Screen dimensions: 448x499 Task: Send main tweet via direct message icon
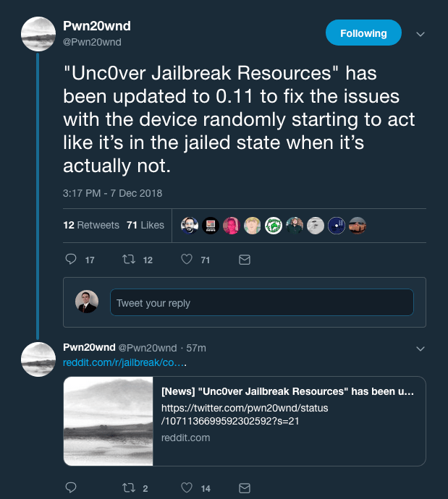[245, 260]
